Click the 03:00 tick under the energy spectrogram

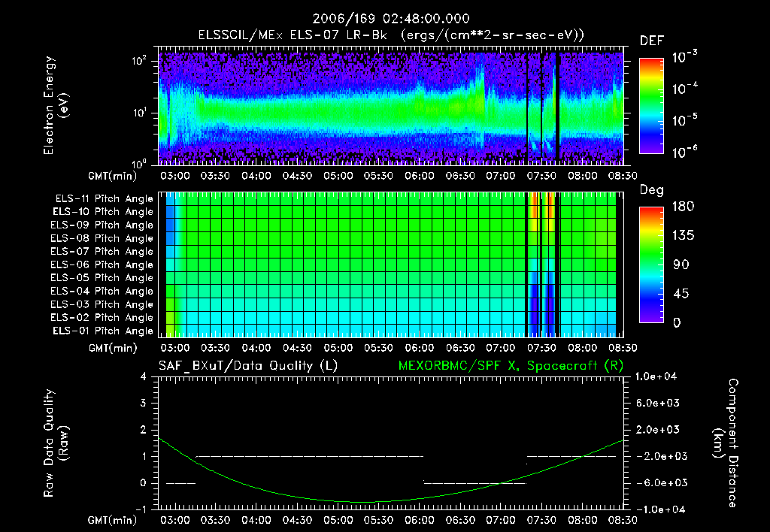click(x=174, y=176)
